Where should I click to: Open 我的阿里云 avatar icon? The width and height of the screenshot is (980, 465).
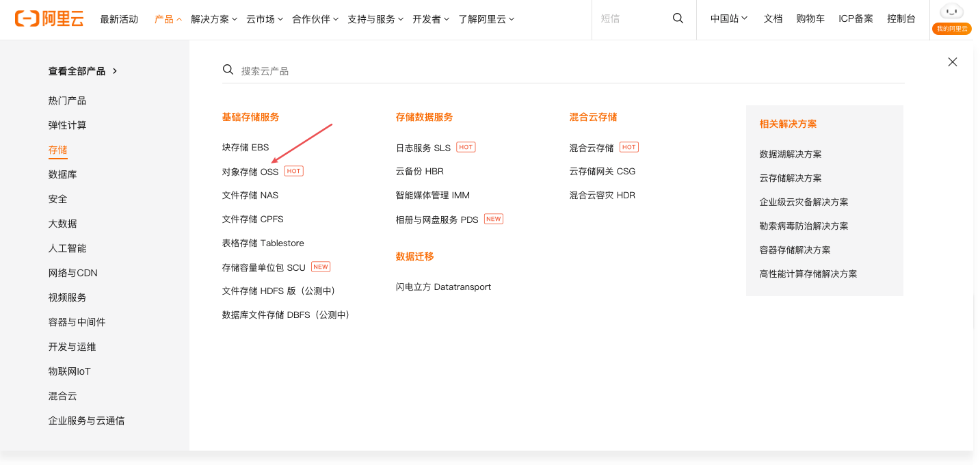tap(951, 11)
